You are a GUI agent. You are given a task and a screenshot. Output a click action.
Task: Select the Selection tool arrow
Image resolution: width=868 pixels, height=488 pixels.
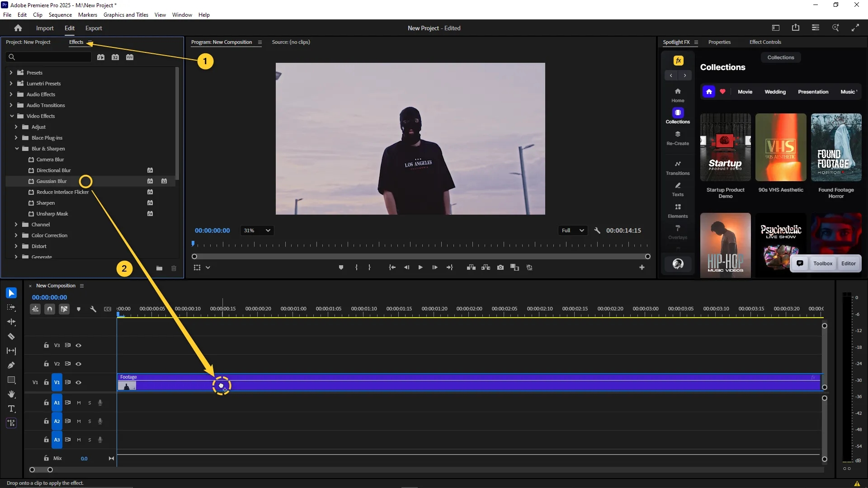click(11, 293)
